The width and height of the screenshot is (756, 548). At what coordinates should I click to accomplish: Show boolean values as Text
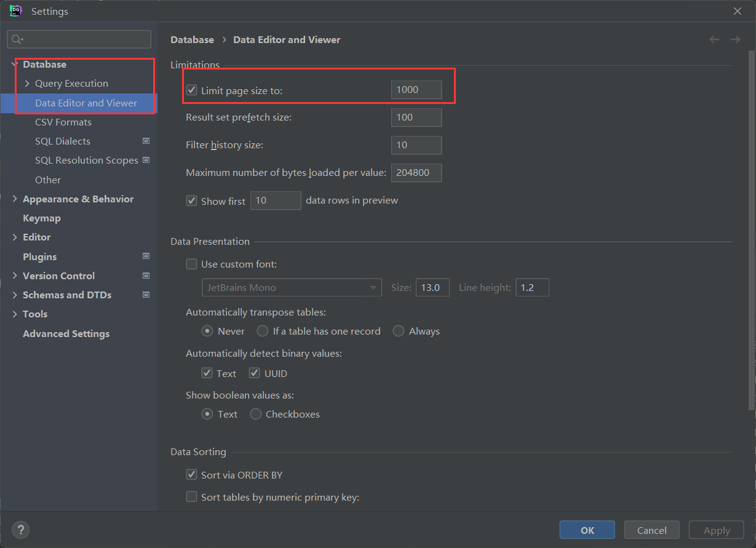[208, 414]
